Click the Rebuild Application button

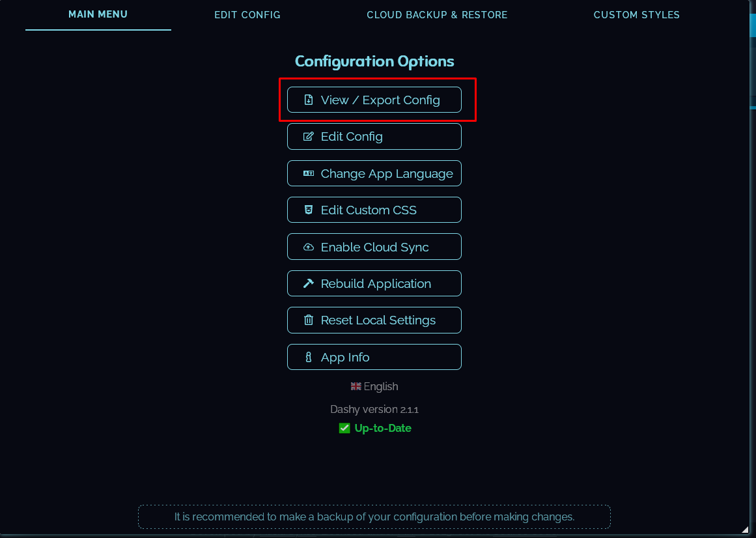[374, 283]
